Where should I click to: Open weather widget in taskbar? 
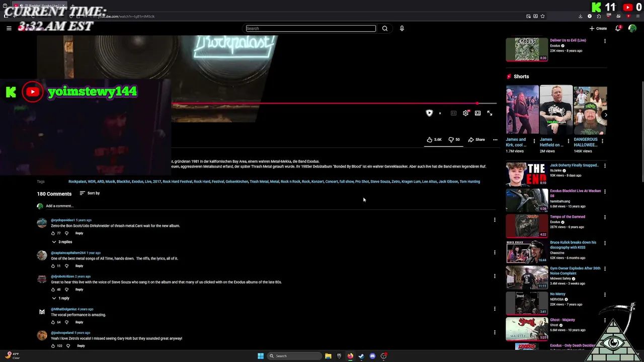click(x=12, y=356)
